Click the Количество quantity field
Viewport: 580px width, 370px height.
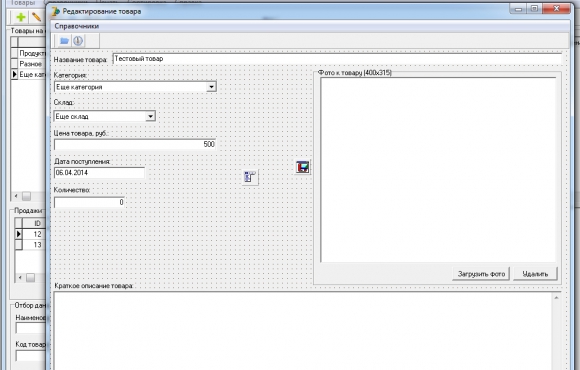pos(90,202)
